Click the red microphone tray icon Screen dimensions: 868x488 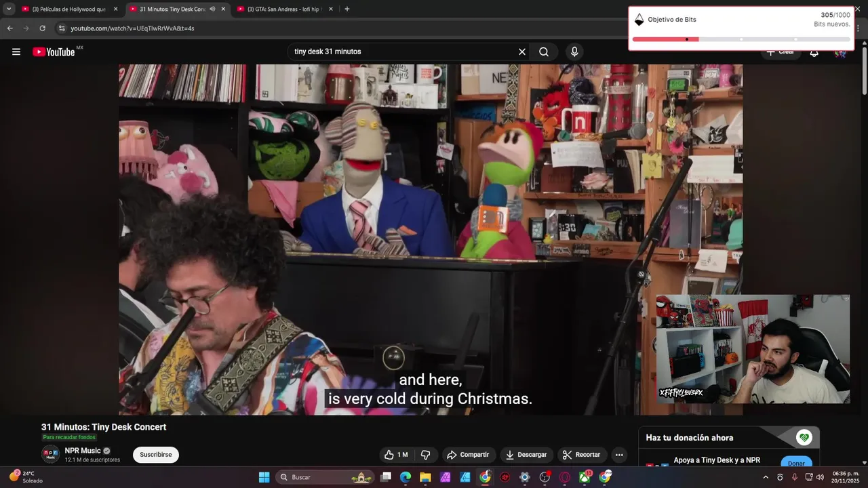794,477
